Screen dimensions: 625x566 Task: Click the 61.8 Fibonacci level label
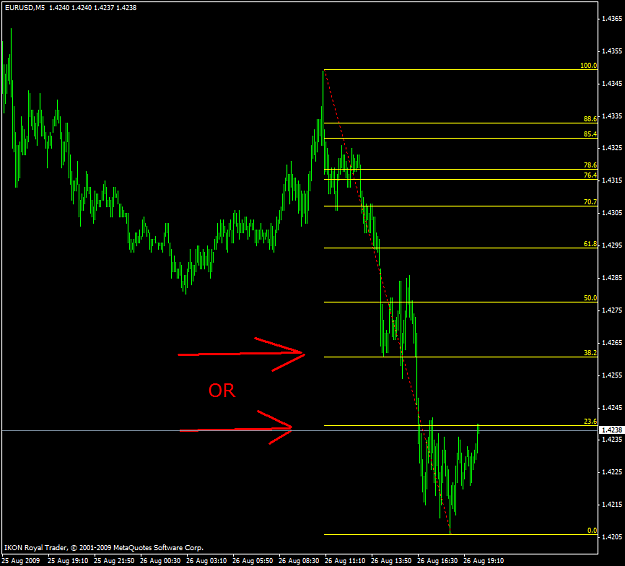(590, 244)
